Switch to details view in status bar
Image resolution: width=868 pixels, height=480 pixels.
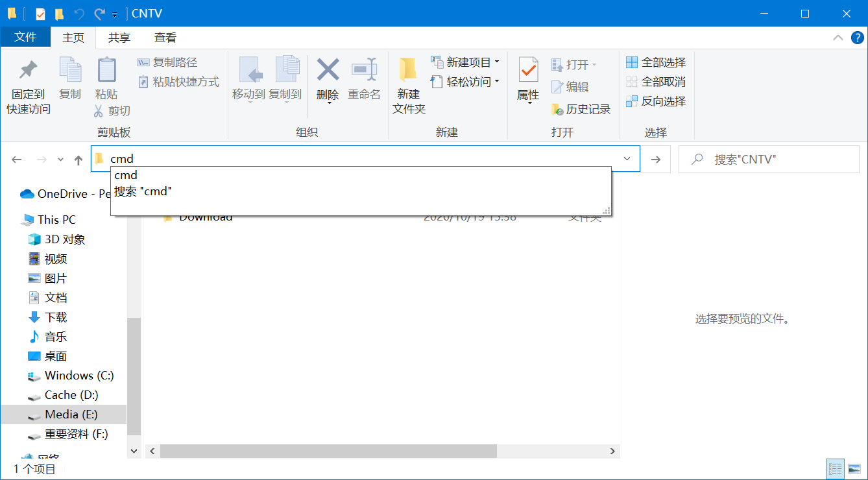836,468
